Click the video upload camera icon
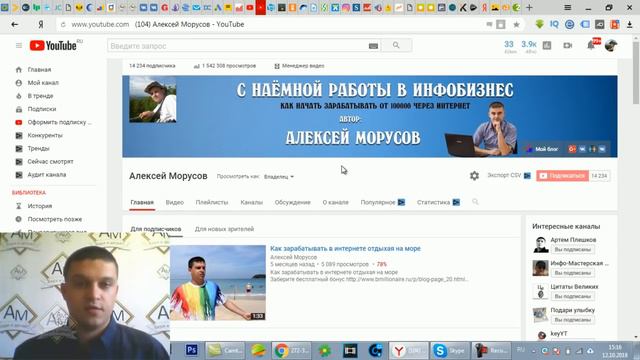The image size is (640, 360). click(567, 45)
